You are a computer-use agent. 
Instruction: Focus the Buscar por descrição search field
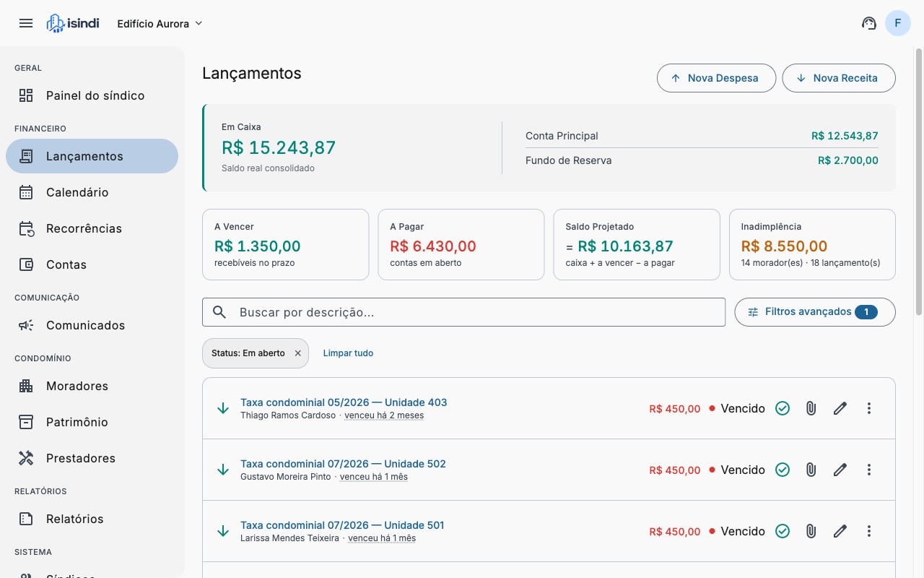[464, 312]
